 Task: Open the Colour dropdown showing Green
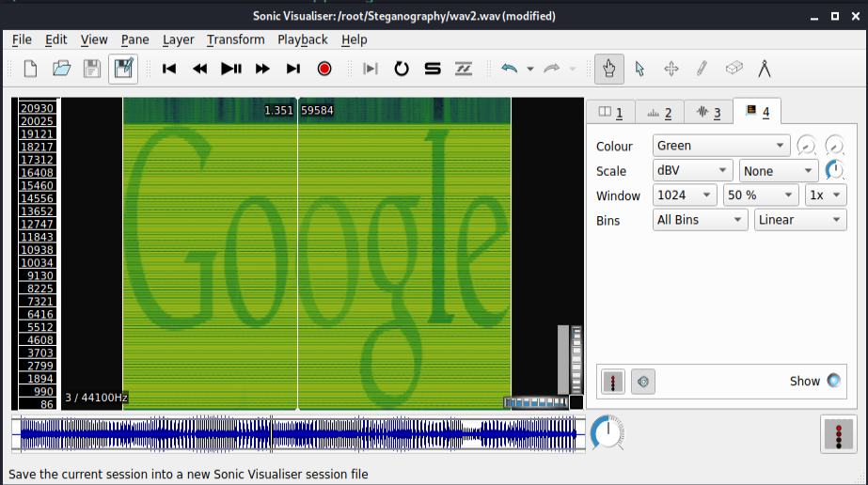[x=720, y=146]
